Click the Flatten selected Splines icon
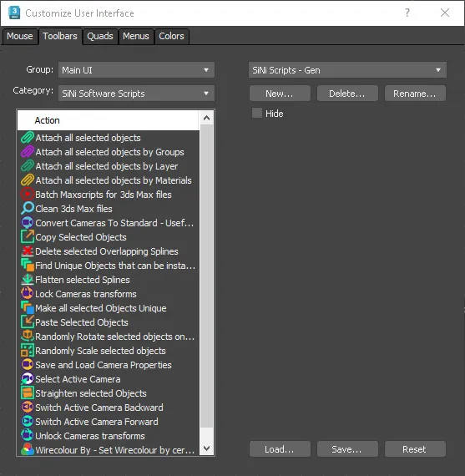The width and height of the screenshot is (465, 476). click(28, 280)
